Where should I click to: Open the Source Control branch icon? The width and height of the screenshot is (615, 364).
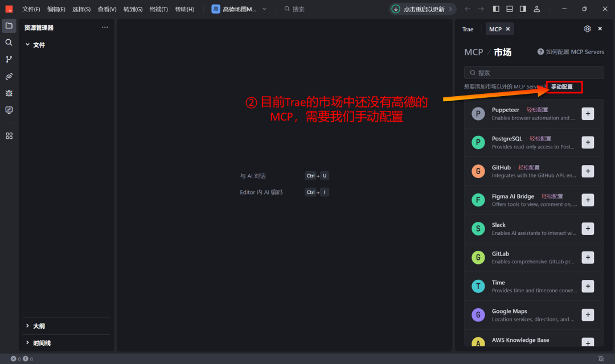click(x=9, y=59)
